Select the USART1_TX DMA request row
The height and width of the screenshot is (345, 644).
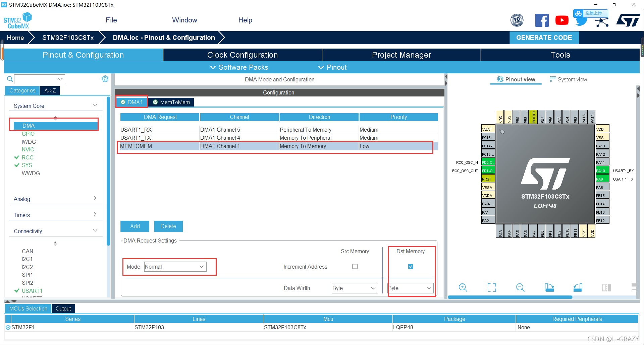click(279, 138)
